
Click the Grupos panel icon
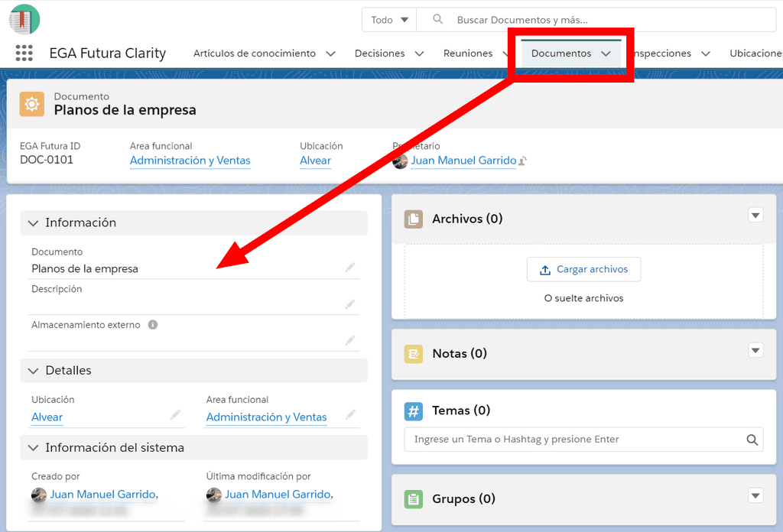pyautogui.click(x=414, y=498)
